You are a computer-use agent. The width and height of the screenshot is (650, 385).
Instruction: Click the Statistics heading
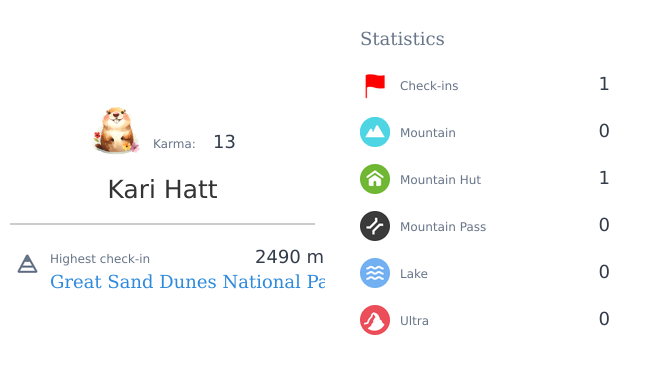tap(402, 39)
